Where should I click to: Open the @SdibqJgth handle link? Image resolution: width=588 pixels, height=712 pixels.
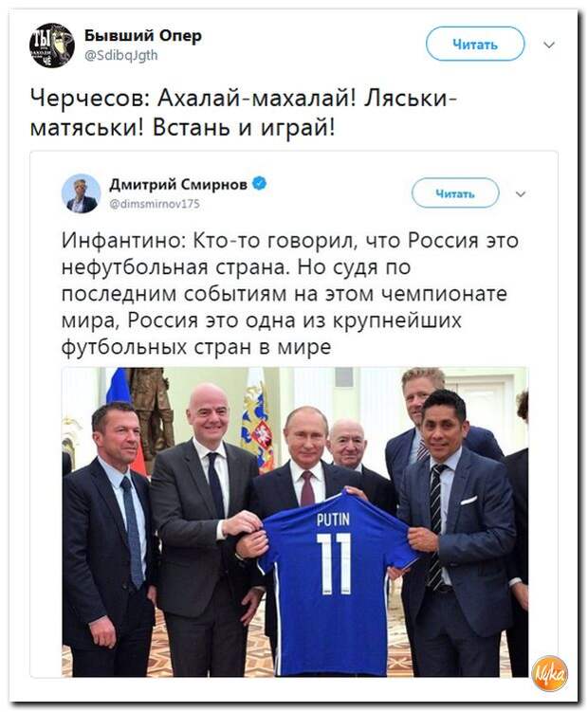pyautogui.click(x=121, y=55)
